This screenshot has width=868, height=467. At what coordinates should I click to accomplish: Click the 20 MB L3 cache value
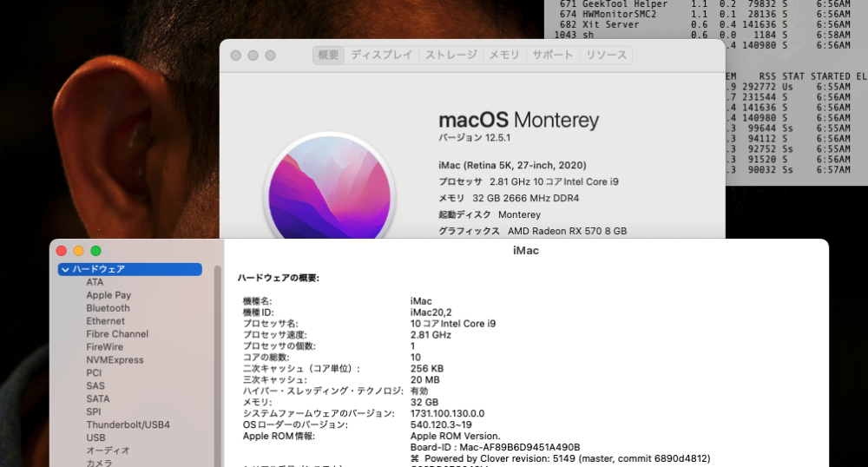[425, 380]
